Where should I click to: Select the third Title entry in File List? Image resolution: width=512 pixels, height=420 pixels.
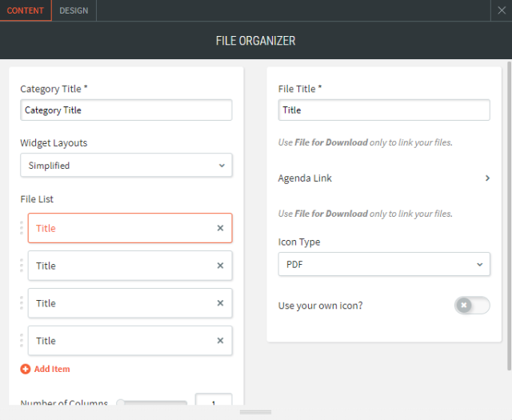click(x=120, y=303)
